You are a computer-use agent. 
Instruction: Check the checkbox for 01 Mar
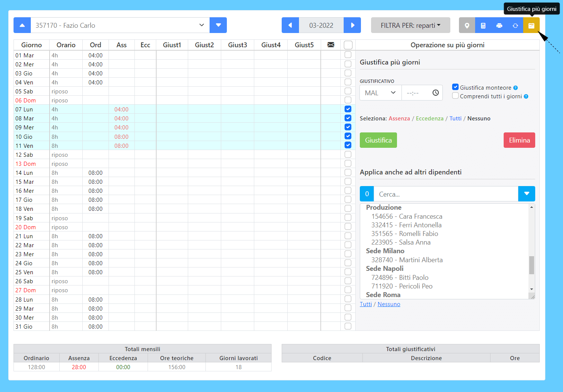pos(348,55)
